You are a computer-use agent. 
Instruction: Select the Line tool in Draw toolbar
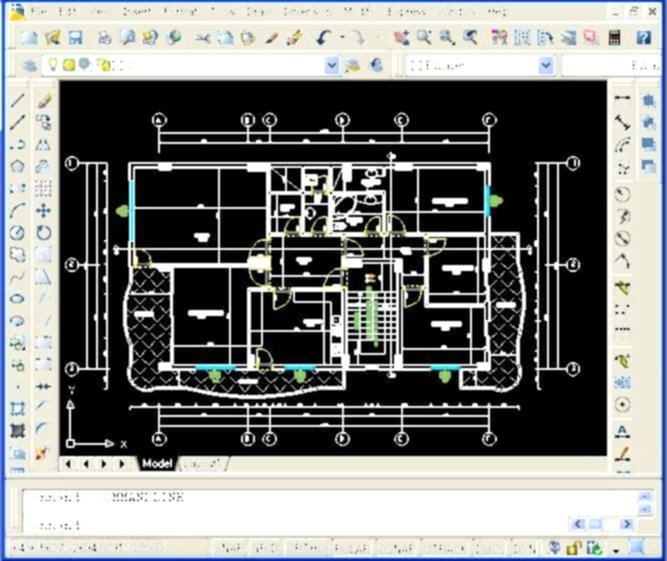click(18, 101)
